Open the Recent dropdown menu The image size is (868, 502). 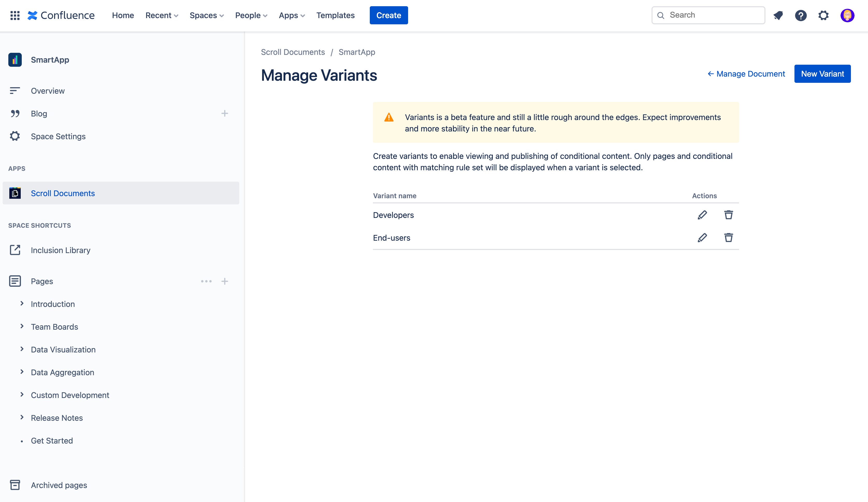pos(162,15)
